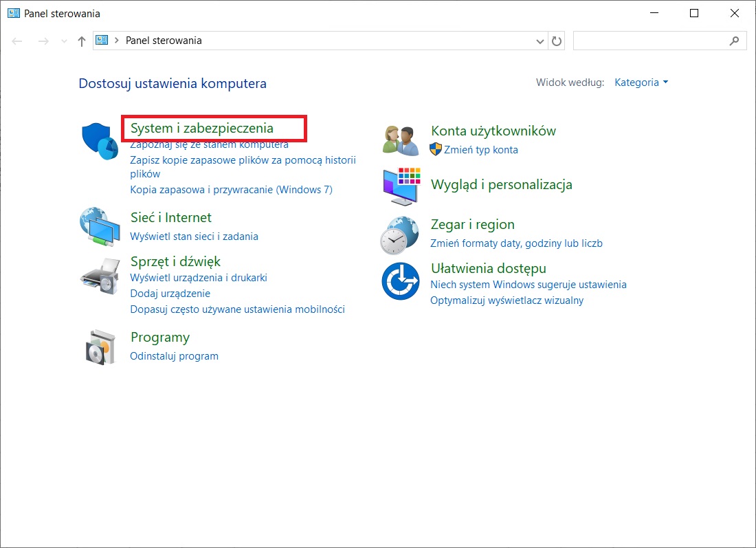
Task: Expand the address bar history dropdown
Action: pyautogui.click(x=540, y=41)
